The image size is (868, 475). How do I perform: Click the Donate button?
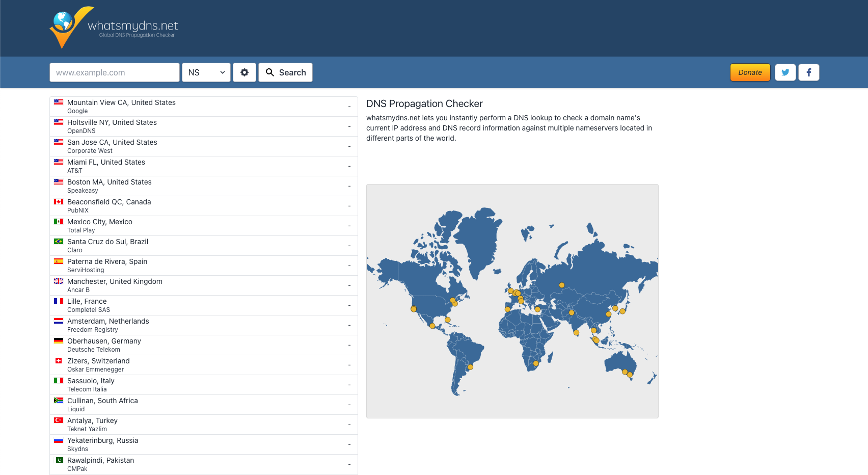tap(750, 72)
